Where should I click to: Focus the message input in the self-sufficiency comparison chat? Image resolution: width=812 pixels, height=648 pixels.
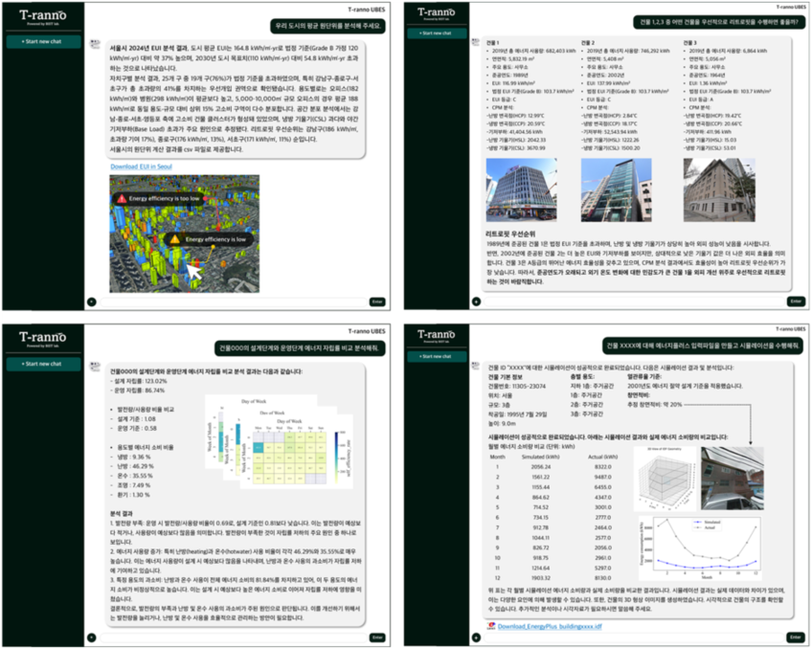tap(233, 637)
